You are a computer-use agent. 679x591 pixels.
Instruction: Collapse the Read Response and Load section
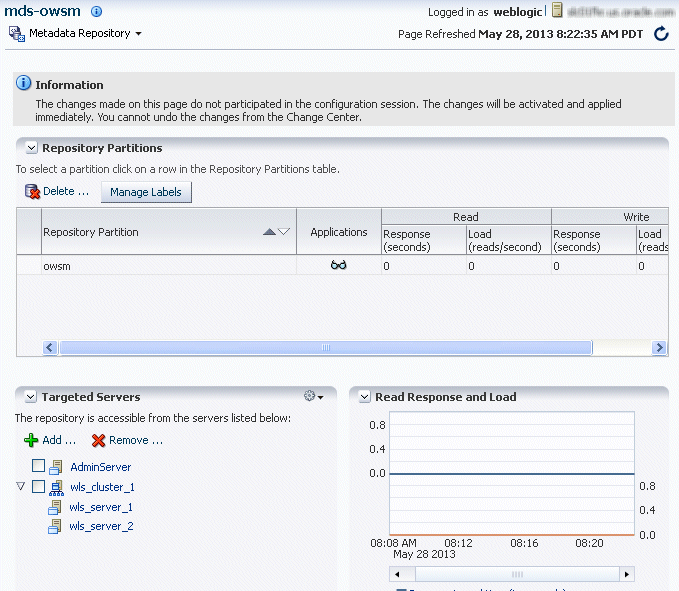tap(365, 397)
